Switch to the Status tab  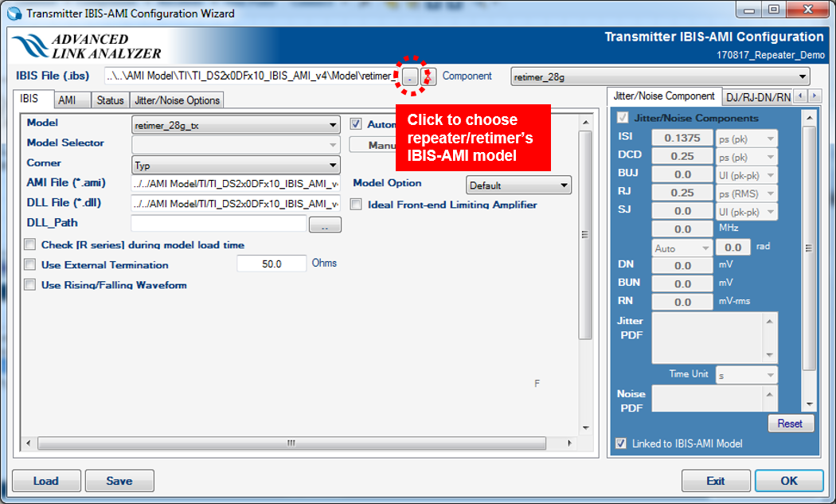[x=110, y=100]
